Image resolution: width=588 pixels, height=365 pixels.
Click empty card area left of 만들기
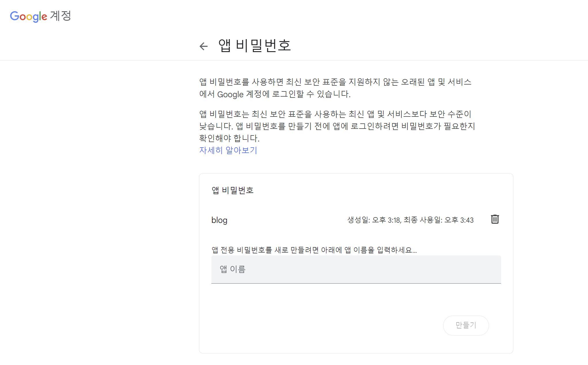coord(317,325)
